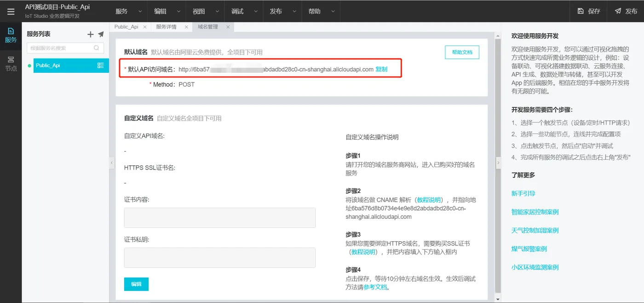The width and height of the screenshot is (644, 303).
Task: Select the 服务 sidebar icon
Action: (x=11, y=35)
